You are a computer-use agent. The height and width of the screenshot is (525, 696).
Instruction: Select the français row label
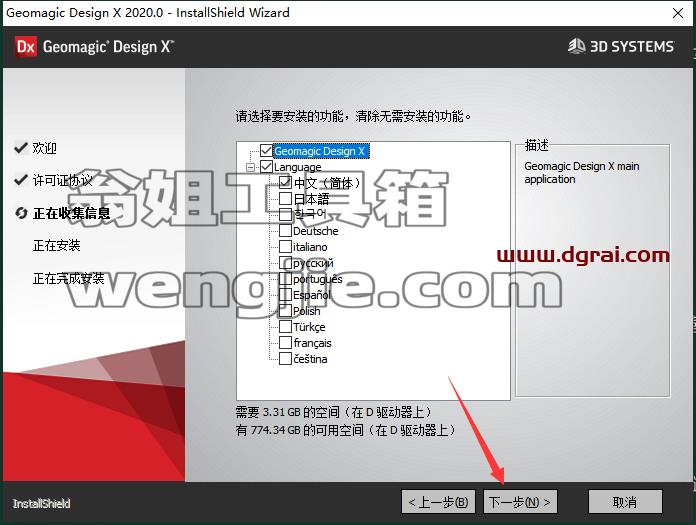click(x=312, y=343)
